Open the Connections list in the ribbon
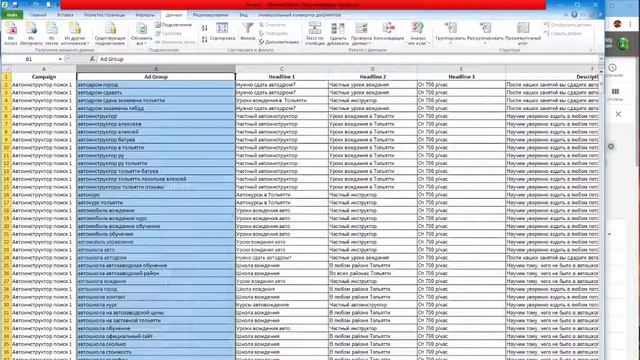 (x=173, y=25)
